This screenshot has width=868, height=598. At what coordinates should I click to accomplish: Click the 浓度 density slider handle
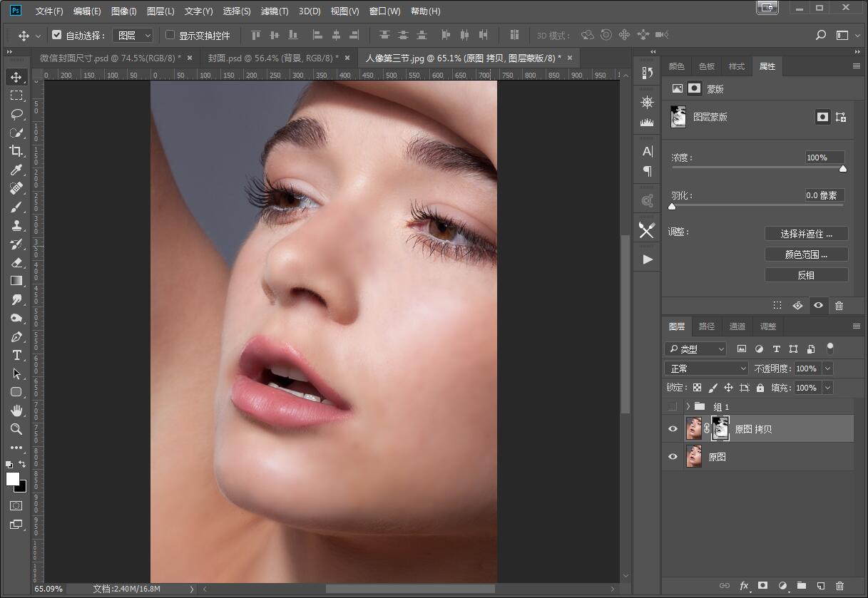(x=843, y=169)
